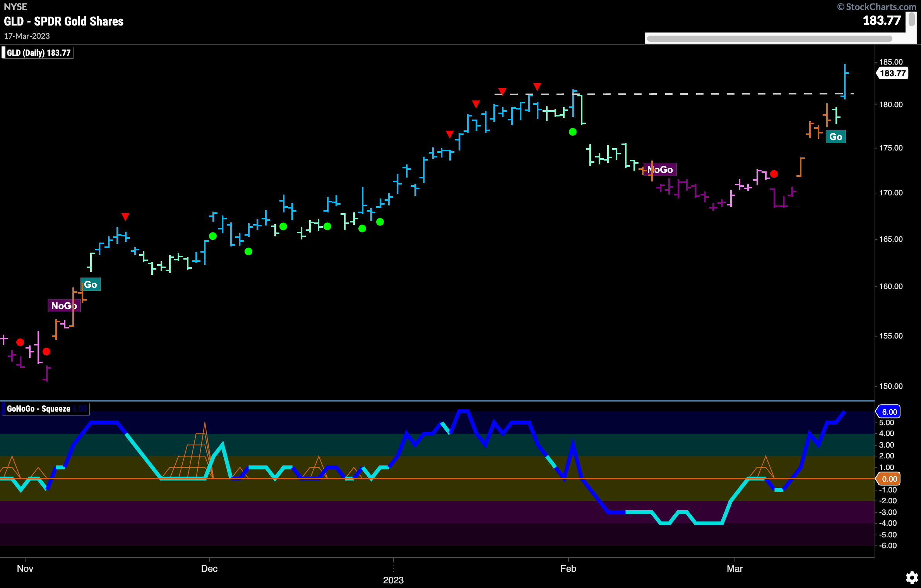Image resolution: width=921 pixels, height=588 pixels.
Task: Click the Feb axis label
Action: [x=568, y=568]
